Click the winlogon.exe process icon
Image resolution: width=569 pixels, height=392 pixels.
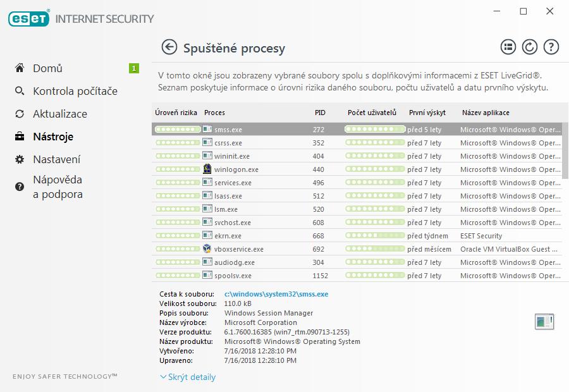coord(207,169)
